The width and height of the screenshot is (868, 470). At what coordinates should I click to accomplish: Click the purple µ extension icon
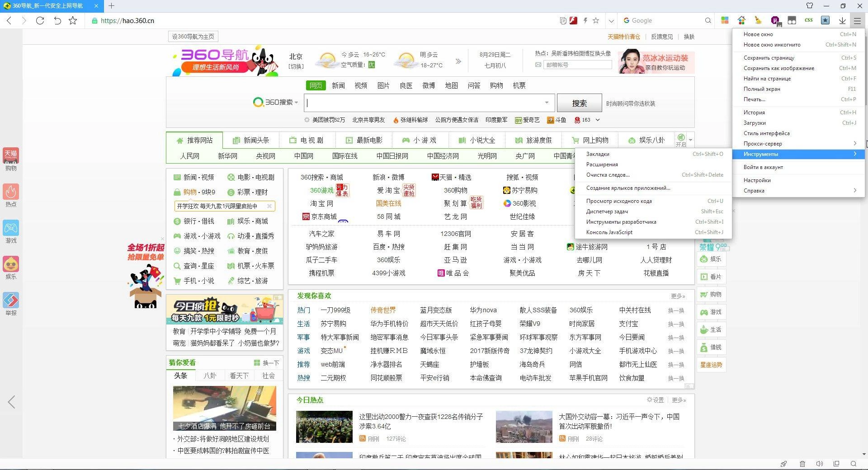[775, 20]
